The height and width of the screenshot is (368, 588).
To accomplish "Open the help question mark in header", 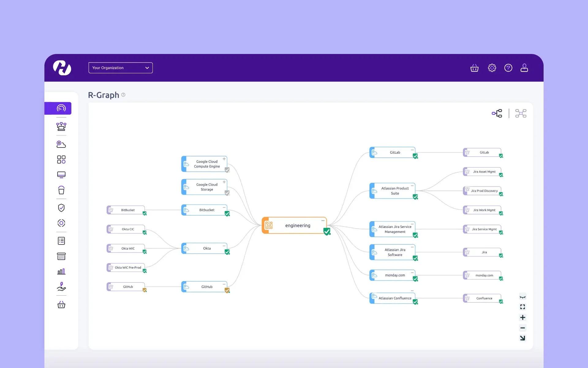I will (508, 68).
